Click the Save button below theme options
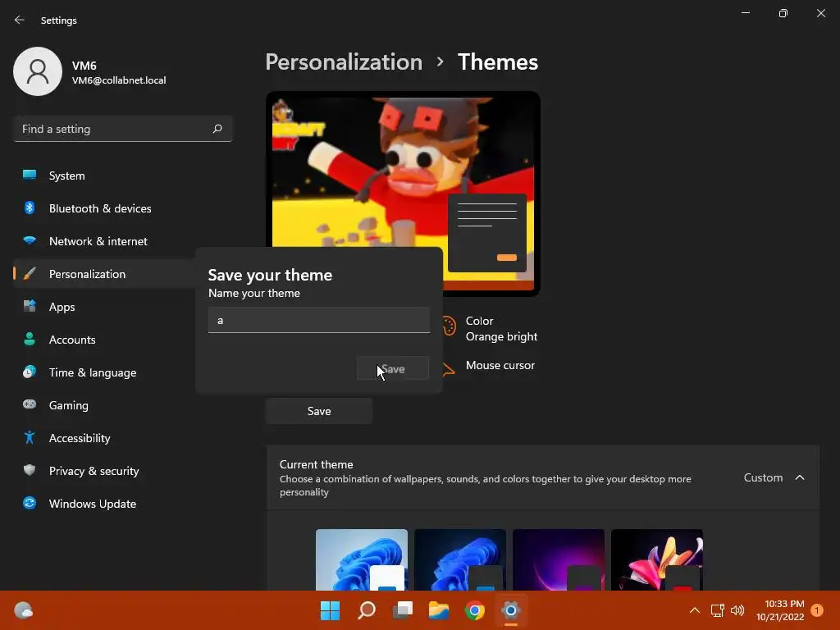840x630 pixels. [x=319, y=411]
